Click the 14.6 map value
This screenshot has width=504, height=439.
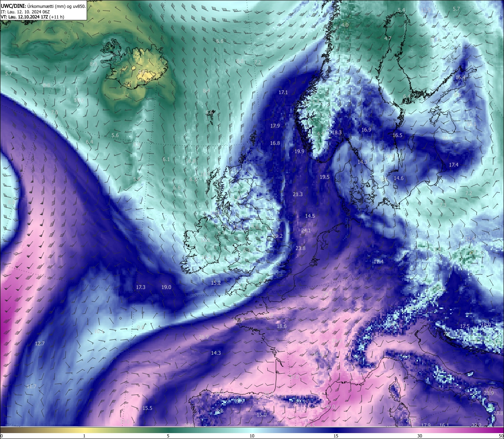(398, 178)
